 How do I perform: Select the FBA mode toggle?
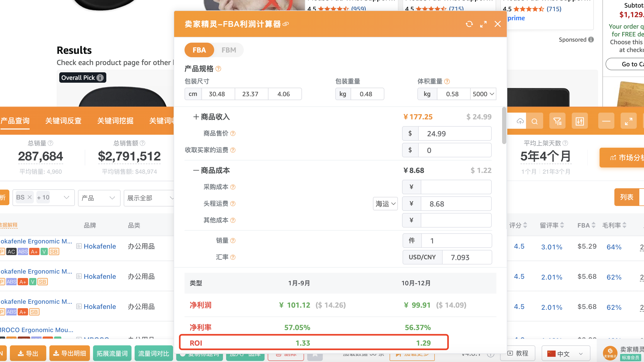199,50
